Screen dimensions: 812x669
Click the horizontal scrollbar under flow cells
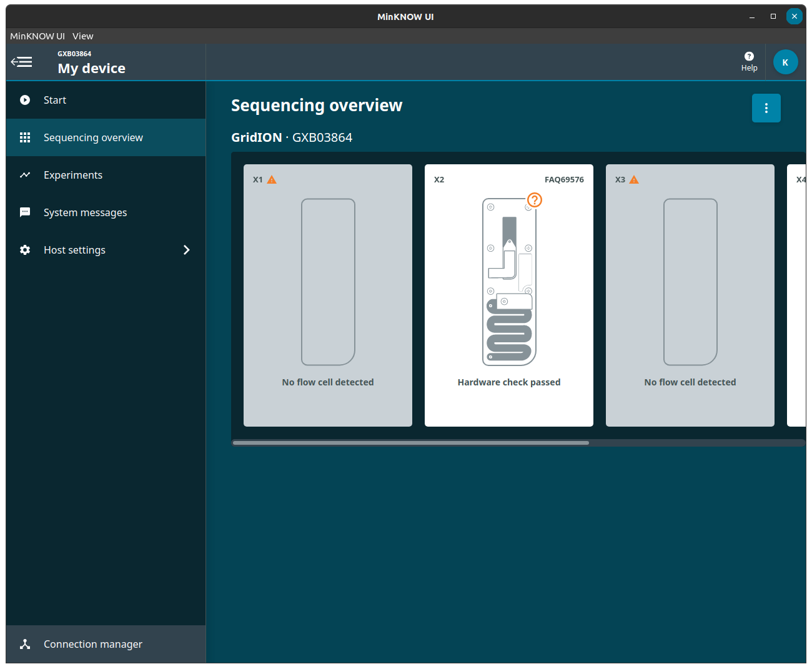410,443
